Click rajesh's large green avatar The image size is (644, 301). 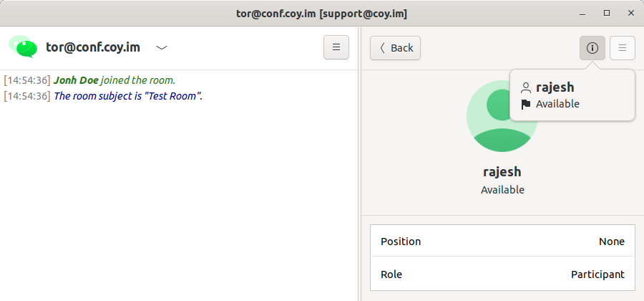point(502,116)
